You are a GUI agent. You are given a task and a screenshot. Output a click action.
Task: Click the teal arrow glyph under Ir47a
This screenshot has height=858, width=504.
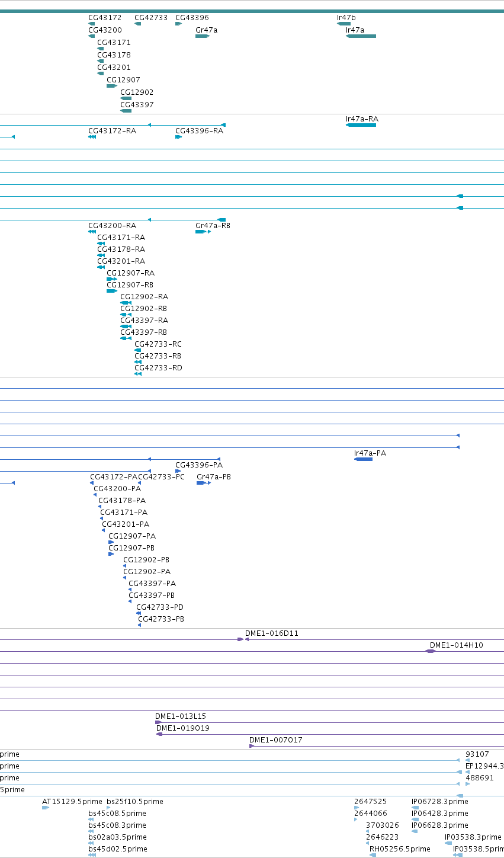coord(361,36)
